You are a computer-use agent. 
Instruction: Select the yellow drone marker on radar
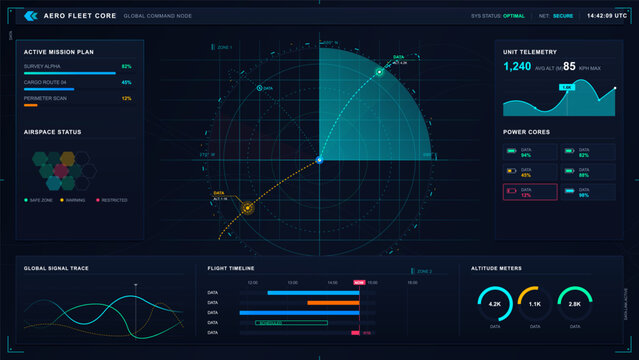pos(247,208)
